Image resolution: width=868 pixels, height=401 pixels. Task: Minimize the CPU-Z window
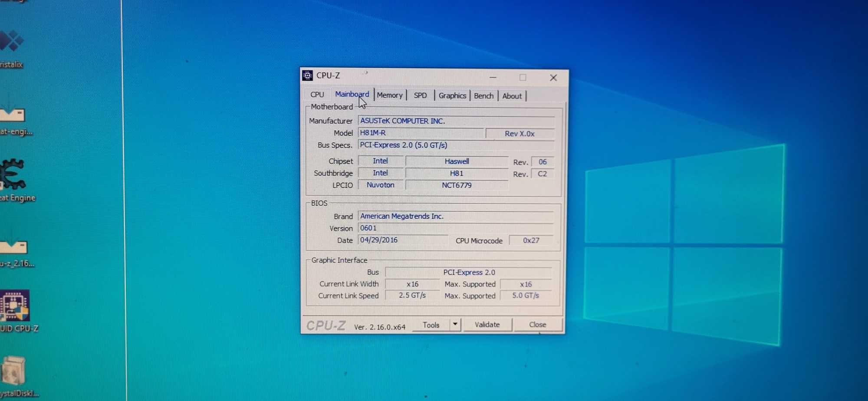(493, 77)
